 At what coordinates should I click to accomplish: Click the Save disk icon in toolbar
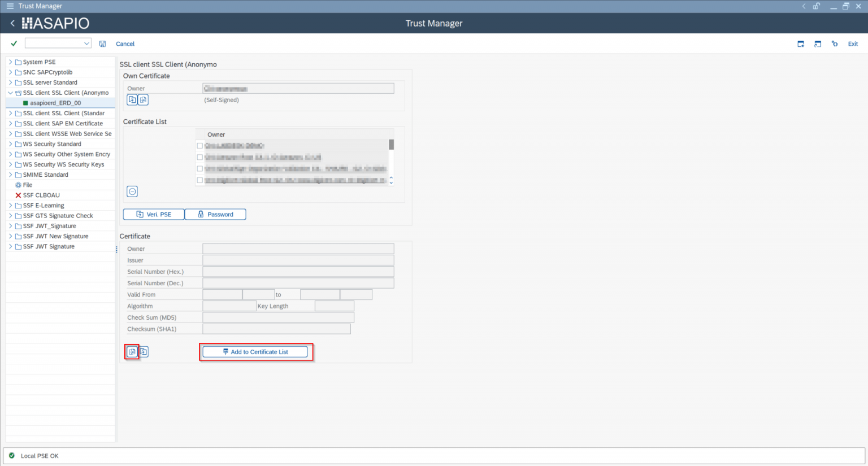(102, 43)
